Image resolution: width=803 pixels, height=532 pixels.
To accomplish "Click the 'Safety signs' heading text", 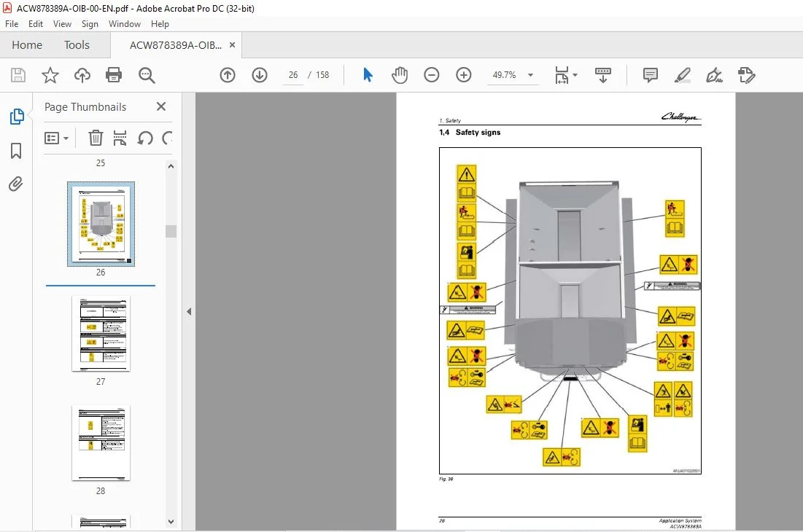I will pos(478,133).
